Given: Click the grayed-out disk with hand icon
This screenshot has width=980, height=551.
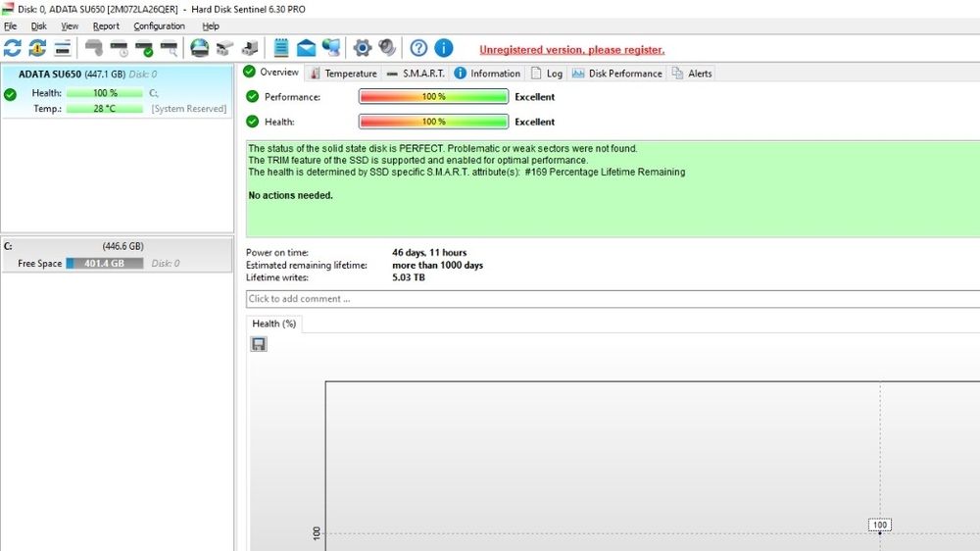Looking at the screenshot, I should point(94,47).
